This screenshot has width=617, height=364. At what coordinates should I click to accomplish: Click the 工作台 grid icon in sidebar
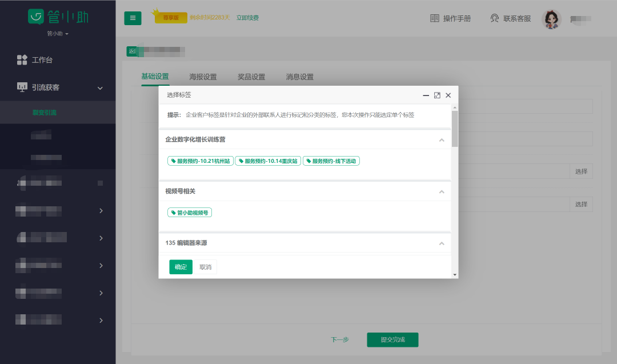pos(22,60)
